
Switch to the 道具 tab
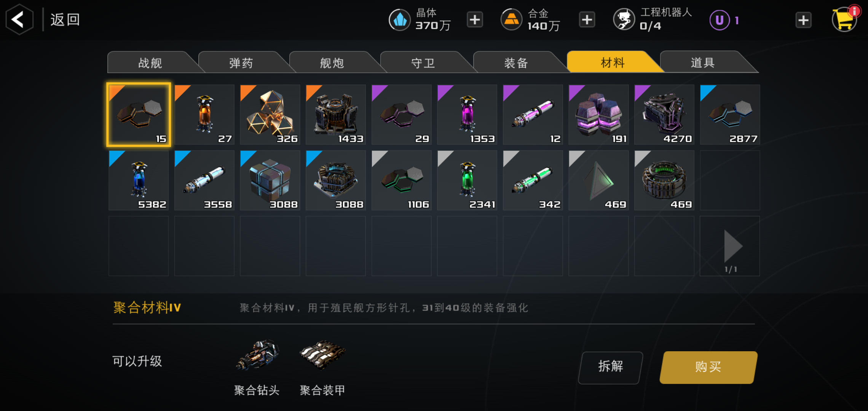coord(703,62)
